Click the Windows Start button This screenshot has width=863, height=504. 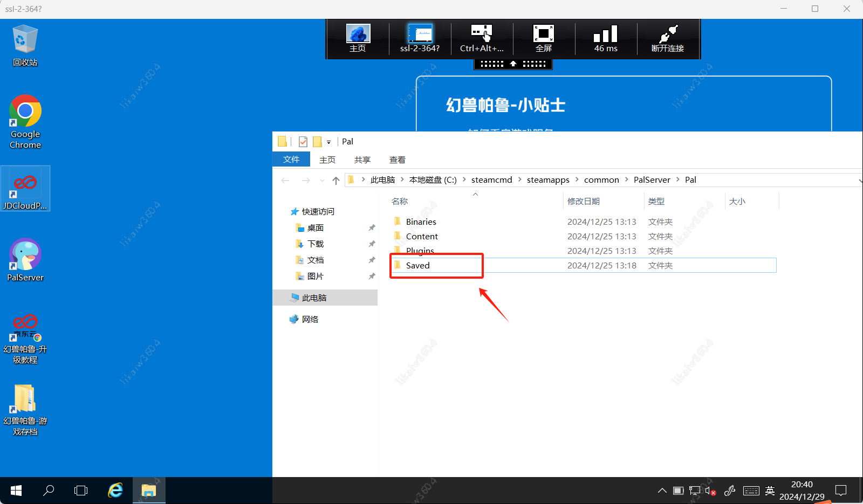(16, 491)
